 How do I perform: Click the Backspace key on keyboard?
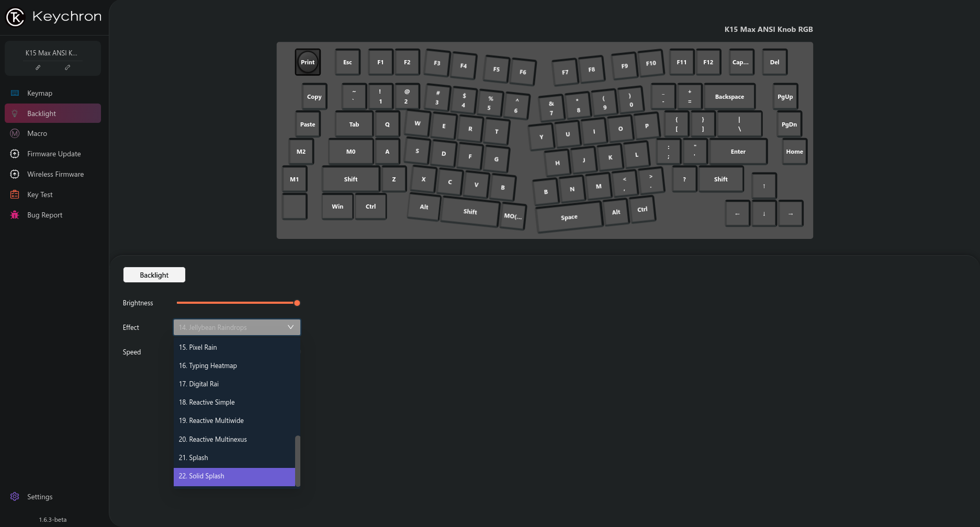[x=729, y=97]
